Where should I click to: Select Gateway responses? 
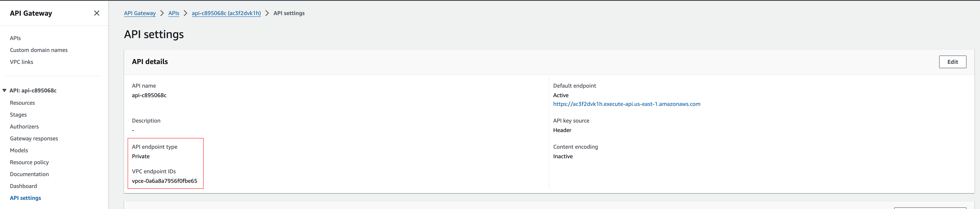(34, 138)
